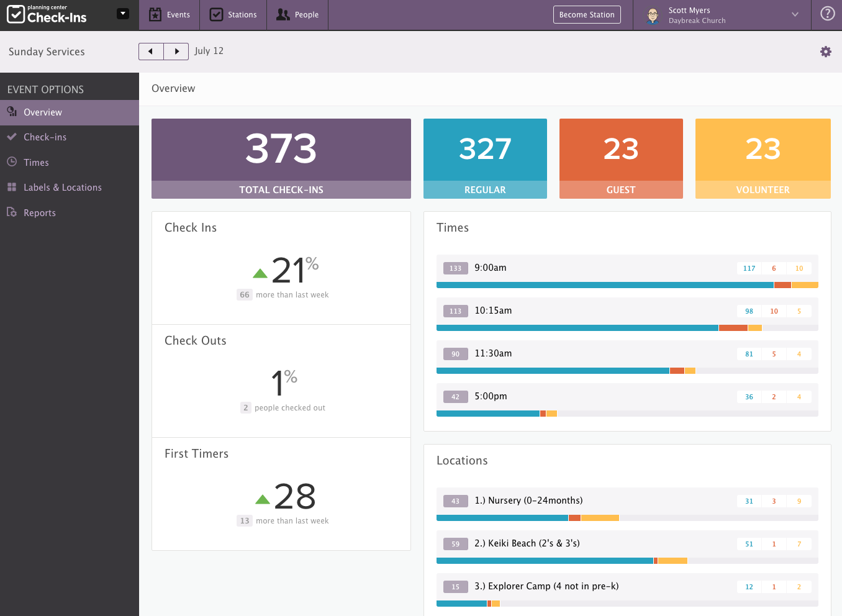Click the Times clock sidebar icon
The width and height of the screenshot is (842, 616).
(x=12, y=161)
